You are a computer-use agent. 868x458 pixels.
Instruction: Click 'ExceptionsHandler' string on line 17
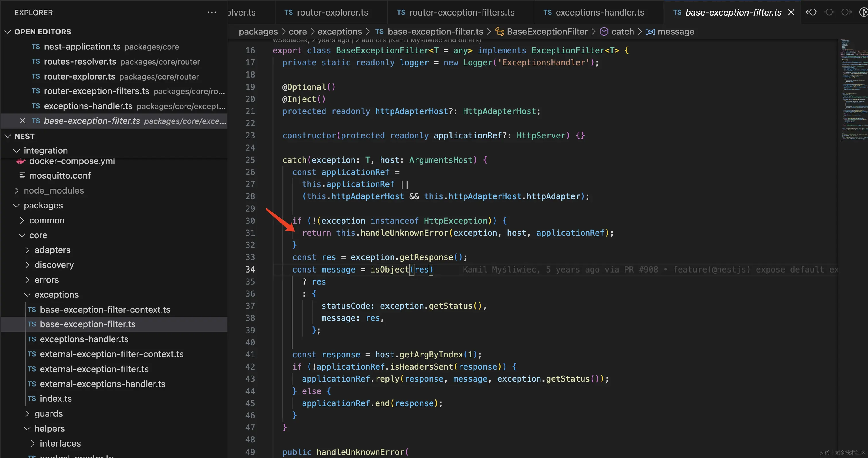[544, 62]
